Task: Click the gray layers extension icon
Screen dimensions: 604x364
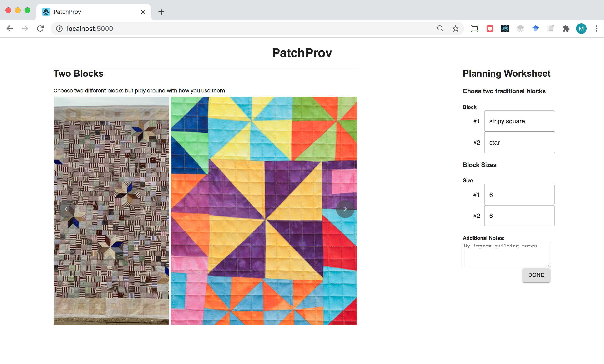Action: (x=520, y=29)
